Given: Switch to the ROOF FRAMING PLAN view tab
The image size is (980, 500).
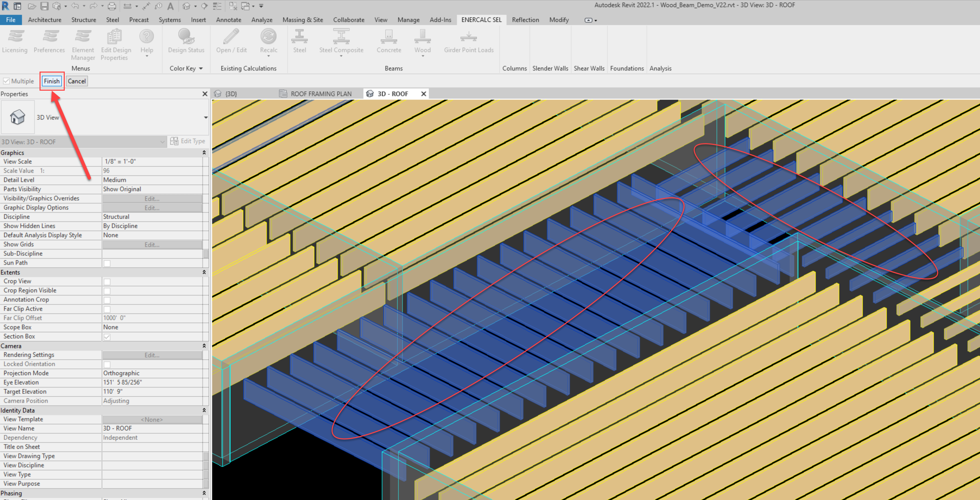Looking at the screenshot, I should click(x=316, y=94).
